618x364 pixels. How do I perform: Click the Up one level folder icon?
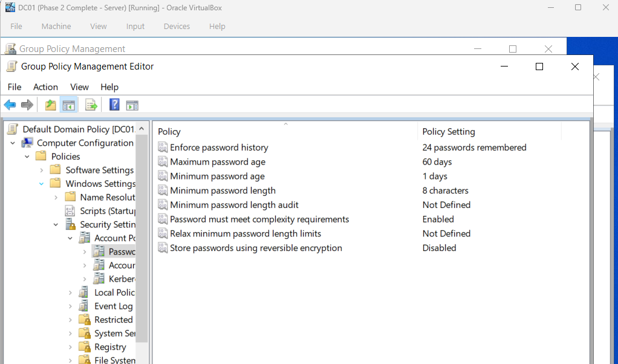tap(50, 105)
